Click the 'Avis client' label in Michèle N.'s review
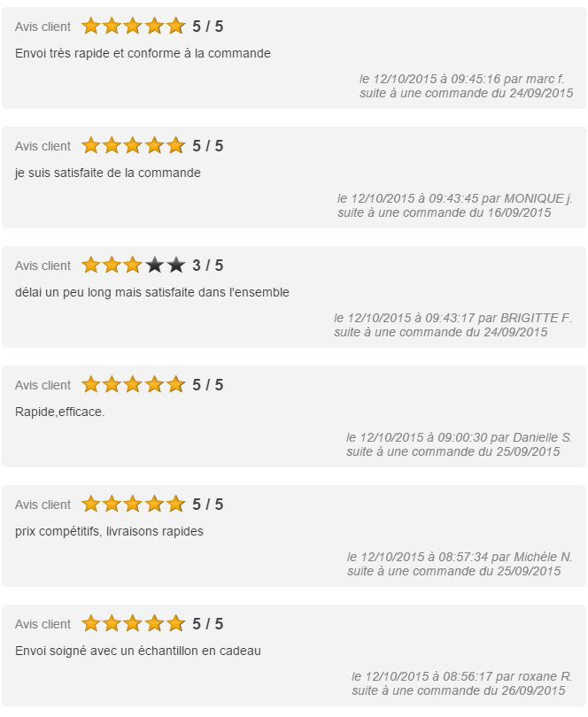 click(43, 505)
